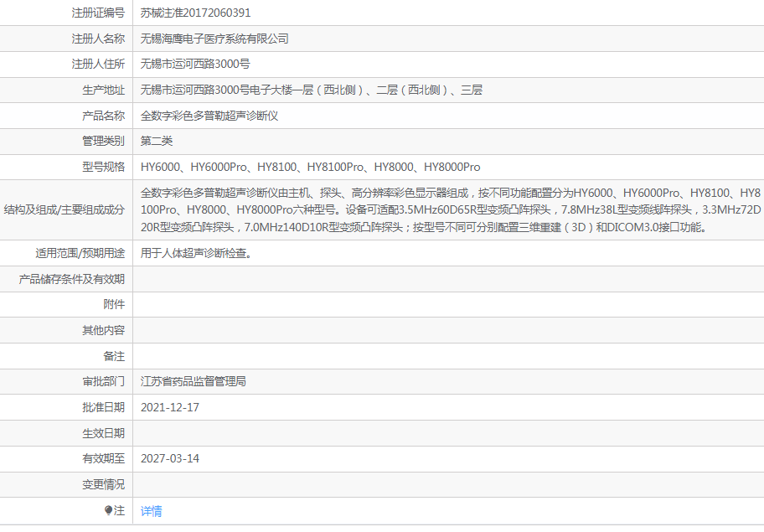
Task: Click the 产品储存条件及有效期 label
Action: 72,279
